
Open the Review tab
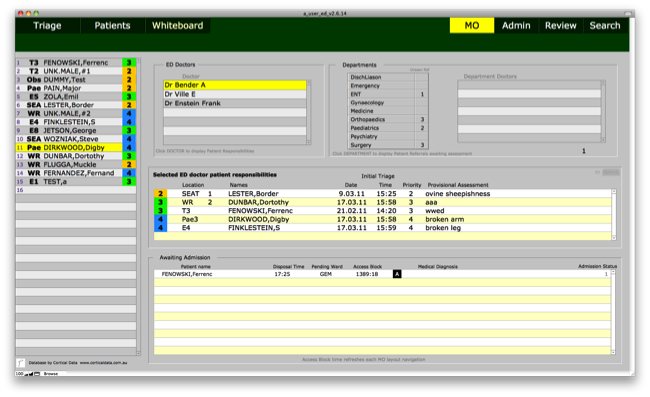560,26
